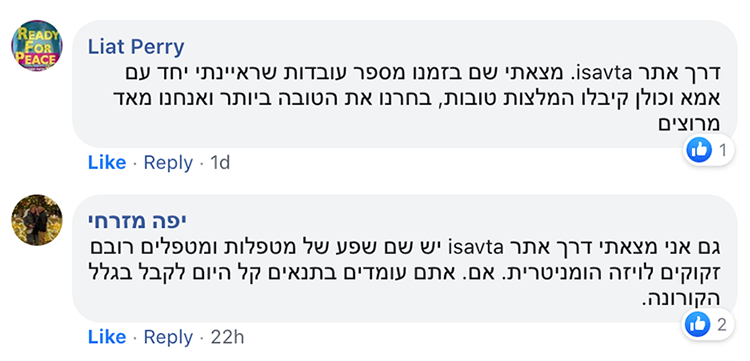The image size is (750, 361).
Task: Click thumbs-up reaction icon on יפה מזרחי's comment
Action: 698,325
